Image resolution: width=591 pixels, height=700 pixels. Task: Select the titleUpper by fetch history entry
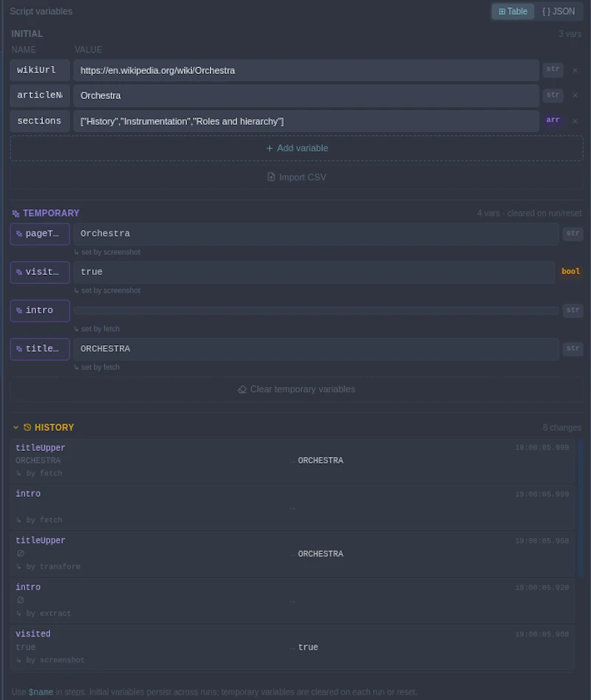click(292, 461)
